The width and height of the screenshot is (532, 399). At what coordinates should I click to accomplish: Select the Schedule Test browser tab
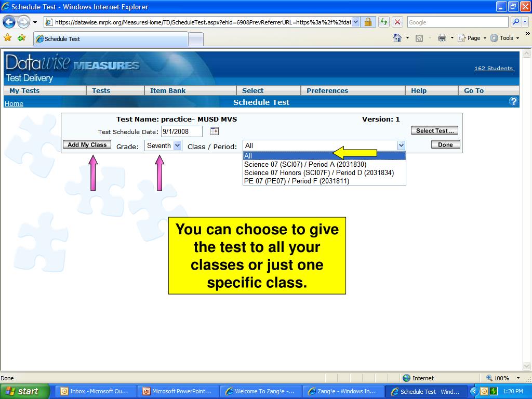coord(111,39)
